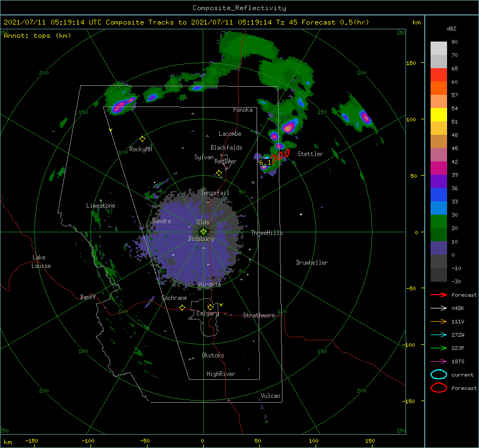Select the HighRiver label

(220, 374)
